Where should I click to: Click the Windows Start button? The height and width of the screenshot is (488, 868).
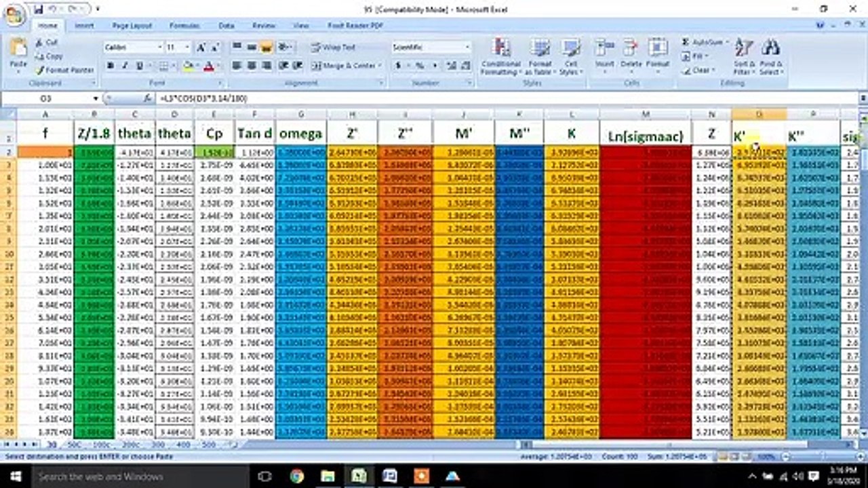(15, 476)
